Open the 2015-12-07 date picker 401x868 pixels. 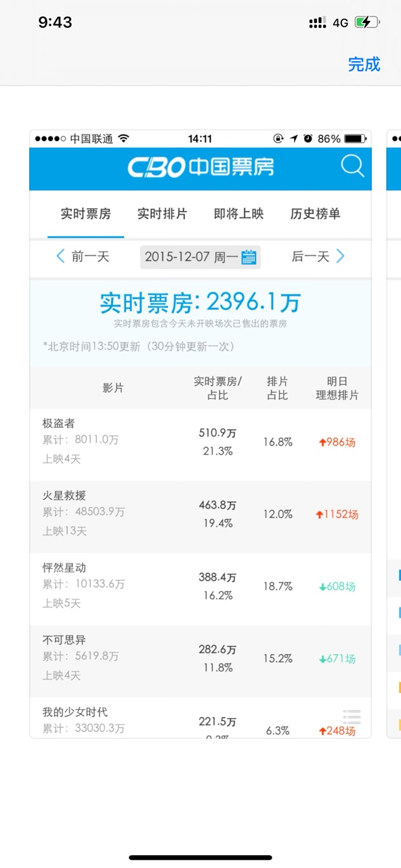(200, 257)
